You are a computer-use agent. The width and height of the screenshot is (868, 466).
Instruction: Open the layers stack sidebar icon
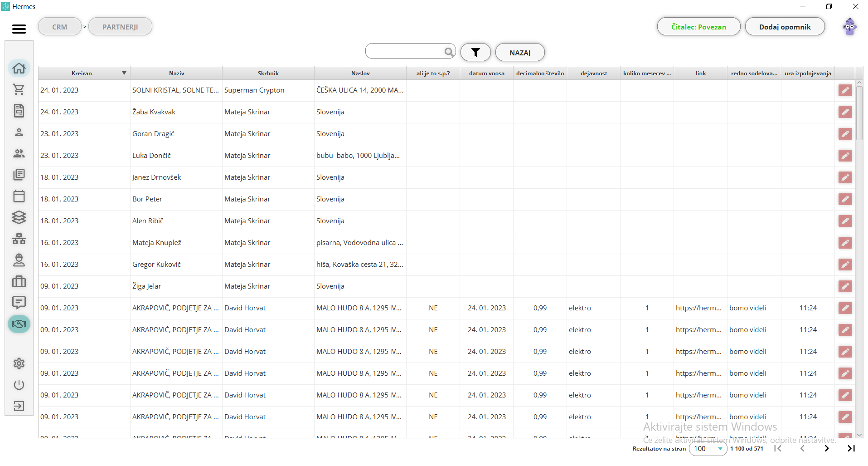[19, 217]
